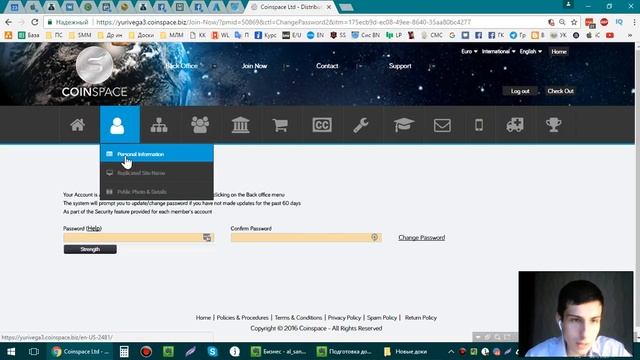
Task: Select Personal Information menu entry
Action: 157,154
